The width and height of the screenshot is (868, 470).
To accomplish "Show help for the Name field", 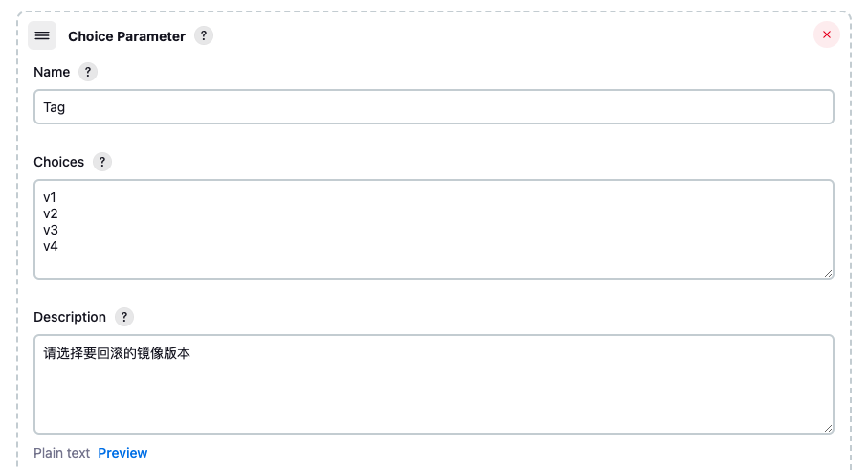I will [87, 72].
